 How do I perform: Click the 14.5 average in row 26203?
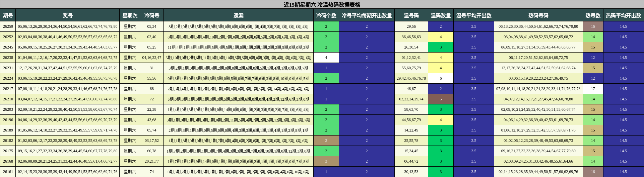pyautogui.click(x=624, y=109)
